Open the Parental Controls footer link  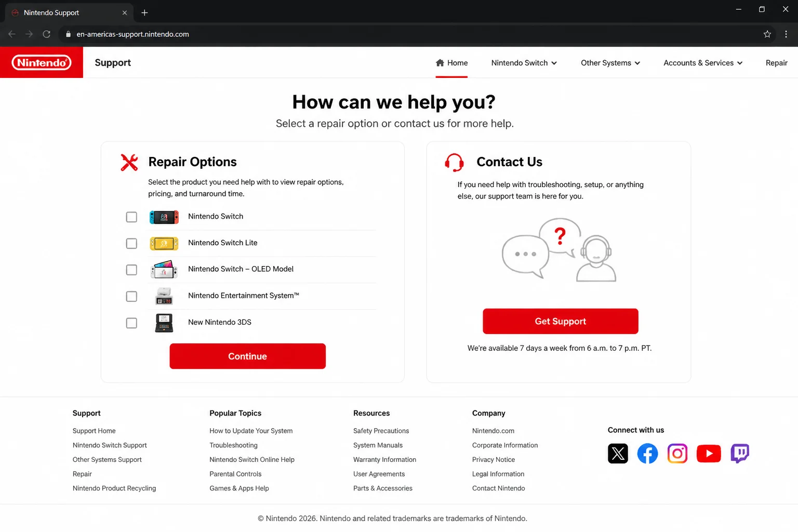coord(235,474)
